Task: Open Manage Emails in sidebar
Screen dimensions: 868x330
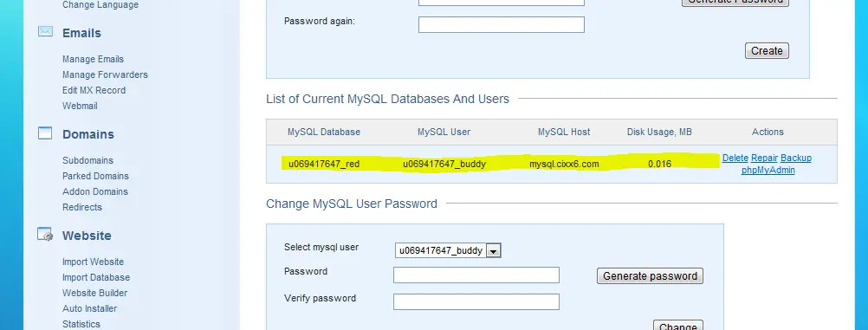Action: click(x=93, y=59)
